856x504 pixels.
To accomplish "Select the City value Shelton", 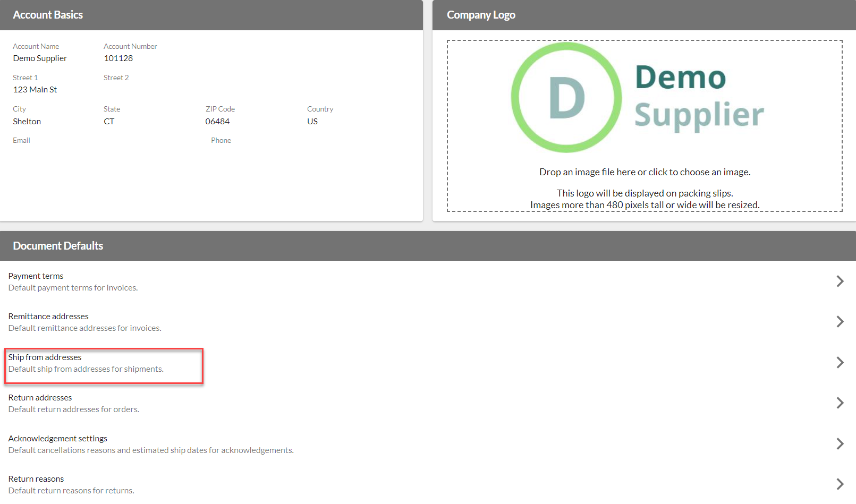I will 27,122.
